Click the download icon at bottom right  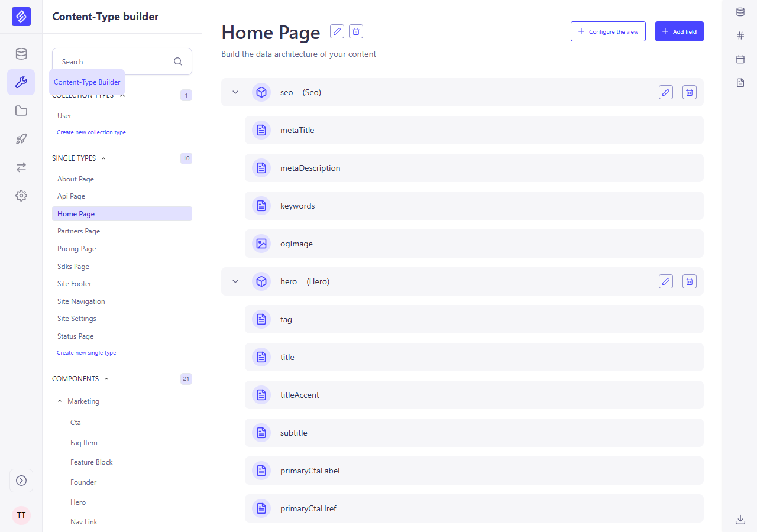coord(740,520)
